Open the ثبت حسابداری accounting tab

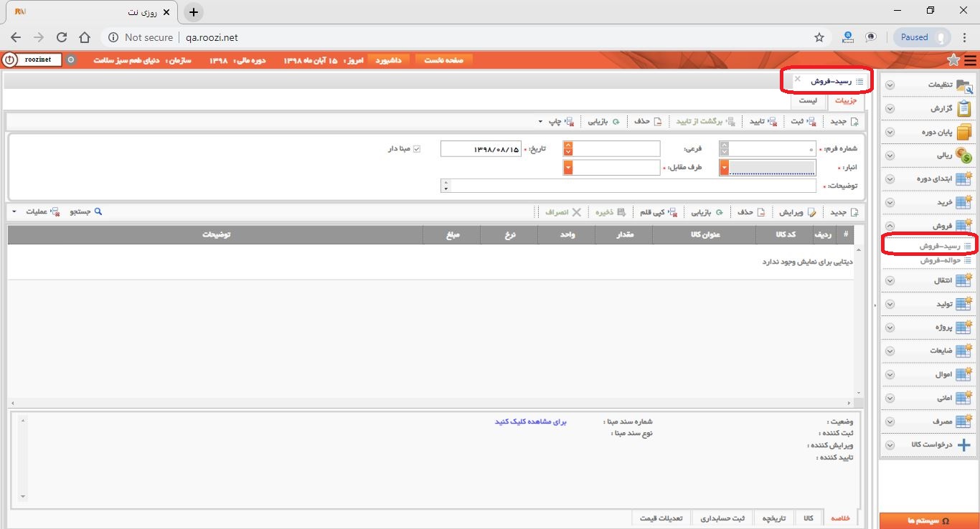722,518
